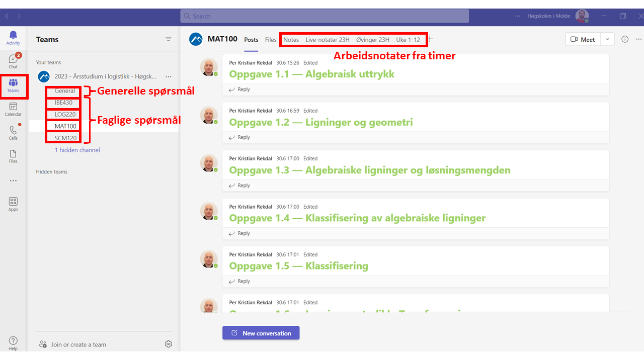Screen dimensions: 644x362
Task: Open the 2023 Årsstudium i logistikk team
Action: click(106, 76)
